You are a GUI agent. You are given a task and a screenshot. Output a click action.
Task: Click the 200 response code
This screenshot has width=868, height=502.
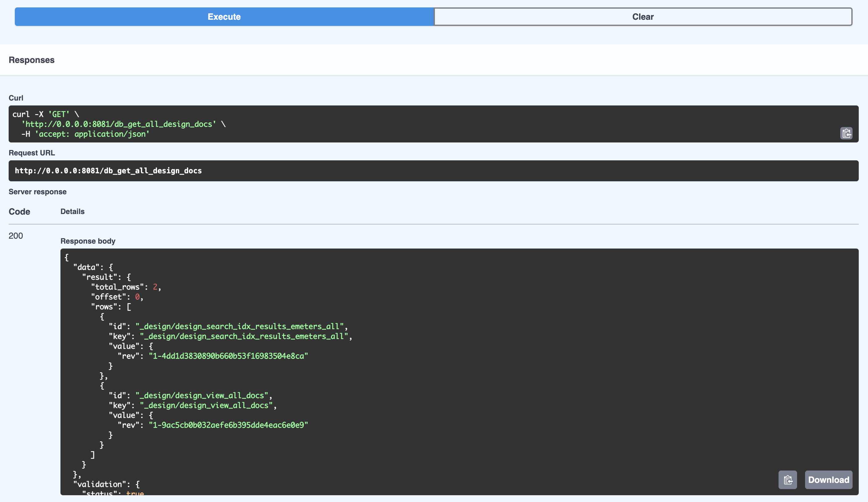[16, 236]
